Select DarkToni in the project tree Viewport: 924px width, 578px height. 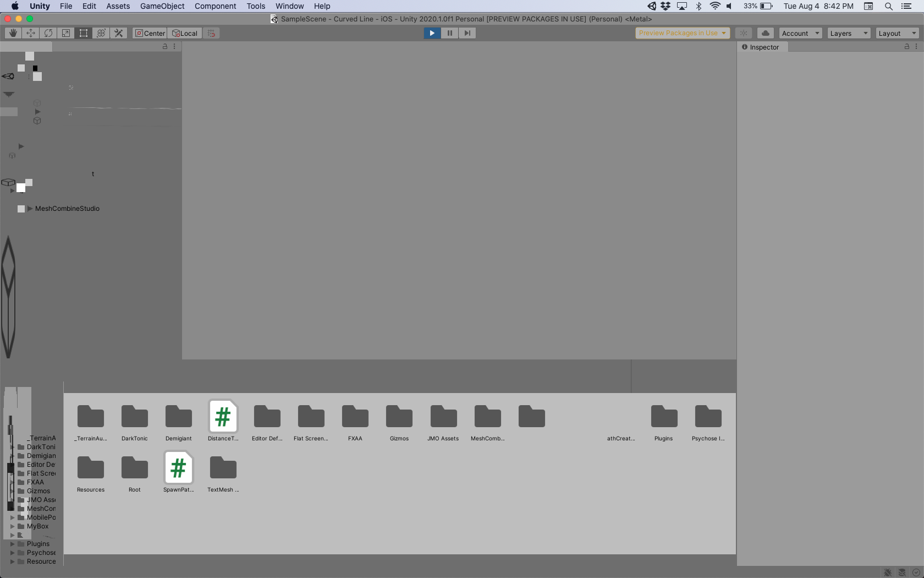[41, 447]
